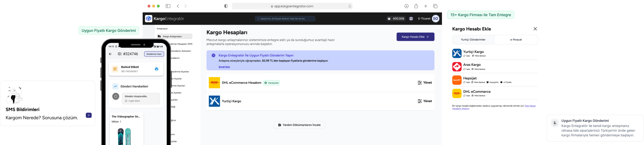Open Kargo Anlaşmaları in the sidebar
Image resolution: width=644 pixels, height=145 pixels.
174,37
